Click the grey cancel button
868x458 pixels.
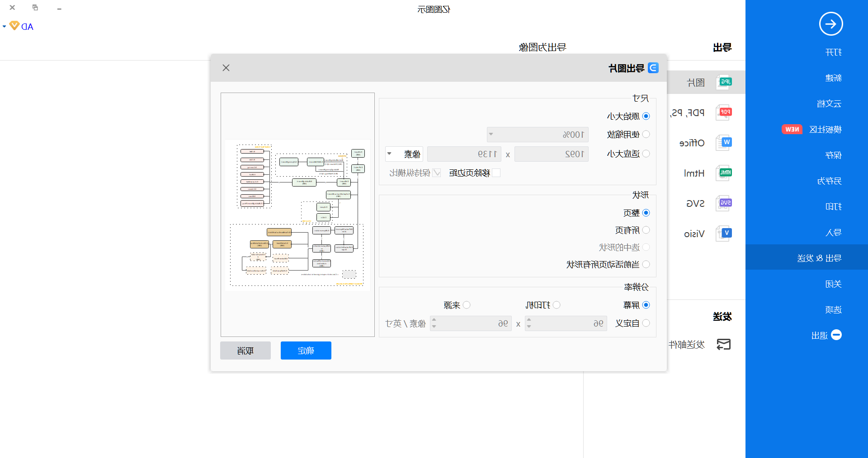[x=245, y=351]
